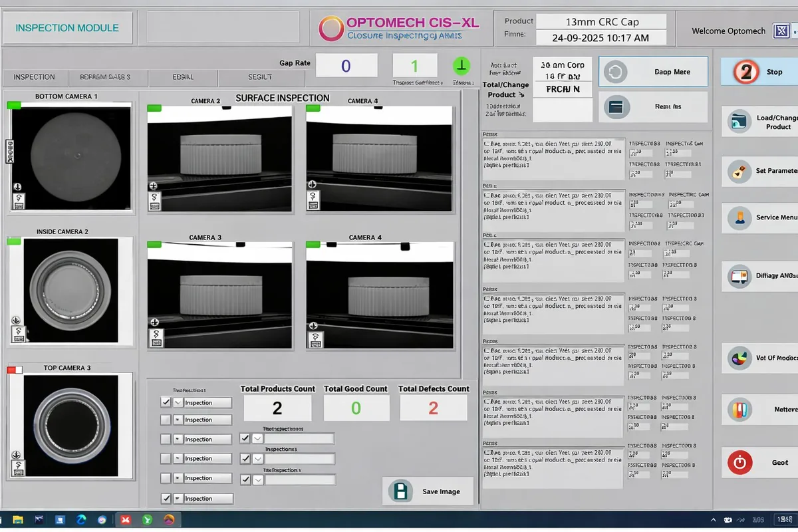The width and height of the screenshot is (798, 532).
Task: Open Microsoft Edge from the taskbar
Action: coord(81,519)
